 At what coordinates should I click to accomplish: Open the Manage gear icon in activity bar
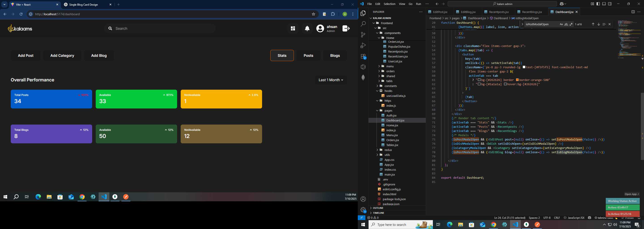pos(363,210)
